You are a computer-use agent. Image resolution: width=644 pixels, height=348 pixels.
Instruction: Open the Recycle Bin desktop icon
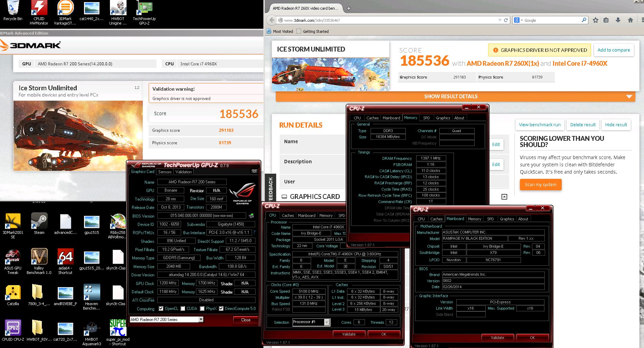[13, 11]
